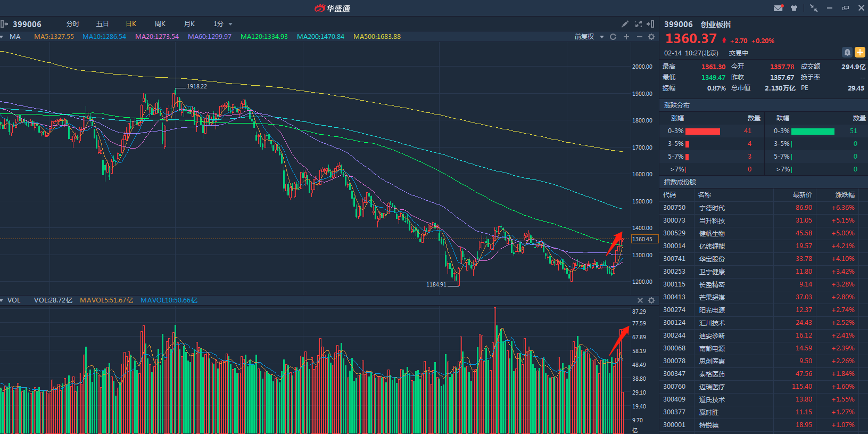This screenshot has width=868, height=434.
Task: Close the VOL indicator panel
Action: pyautogui.click(x=640, y=300)
